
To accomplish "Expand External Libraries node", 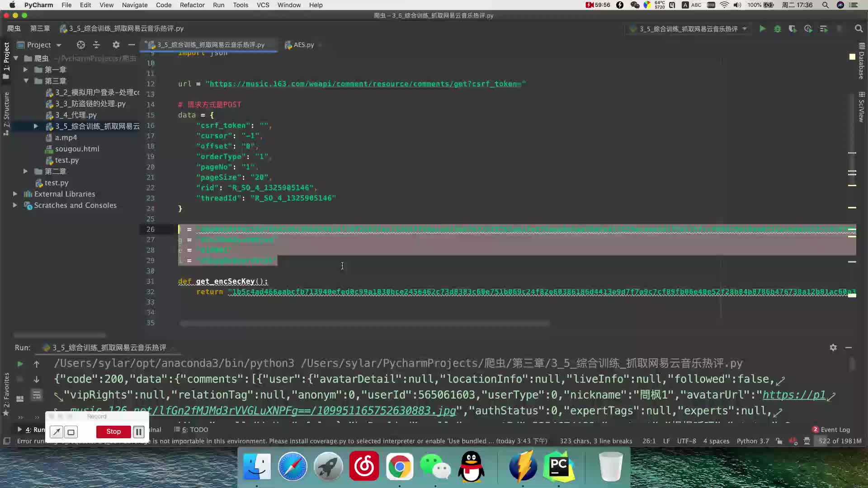I will 15,194.
